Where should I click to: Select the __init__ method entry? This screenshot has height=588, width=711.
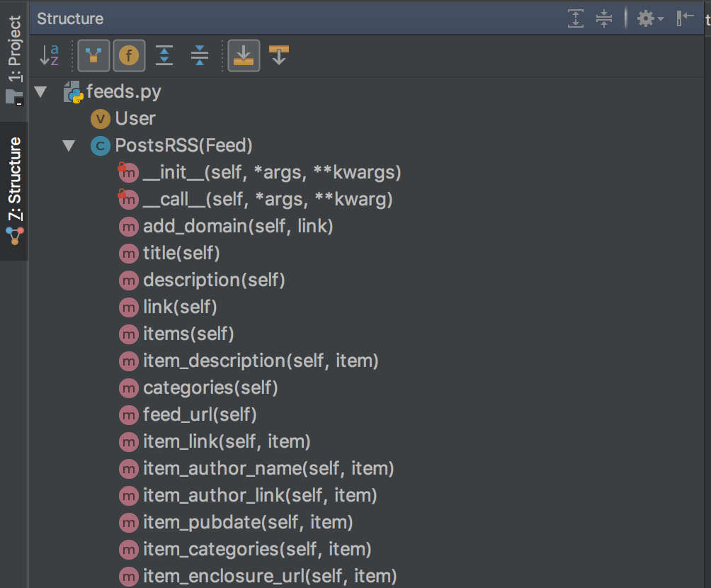(x=271, y=173)
